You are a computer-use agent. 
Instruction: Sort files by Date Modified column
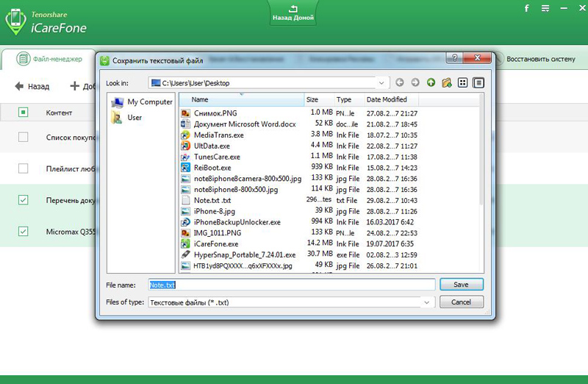pos(392,99)
